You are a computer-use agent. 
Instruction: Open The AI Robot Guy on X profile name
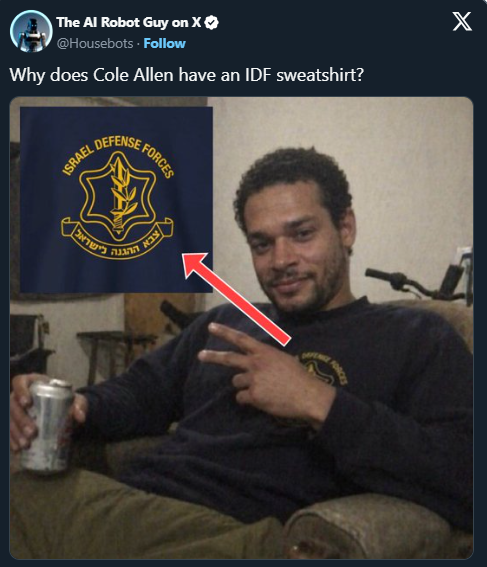129,22
